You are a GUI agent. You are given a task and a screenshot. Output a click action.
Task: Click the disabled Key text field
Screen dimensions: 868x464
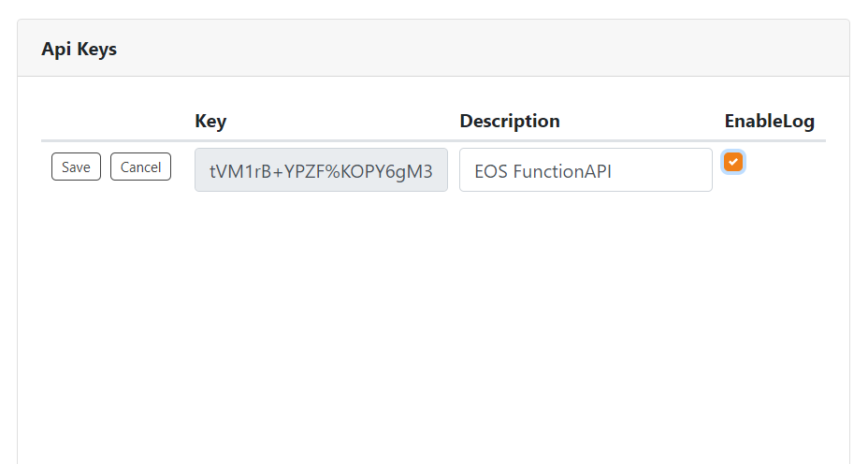tap(321, 170)
